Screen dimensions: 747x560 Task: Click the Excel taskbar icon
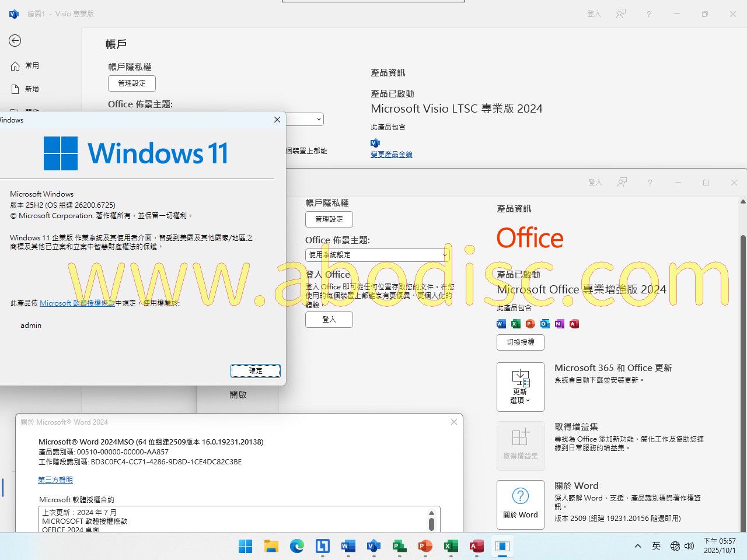451,546
